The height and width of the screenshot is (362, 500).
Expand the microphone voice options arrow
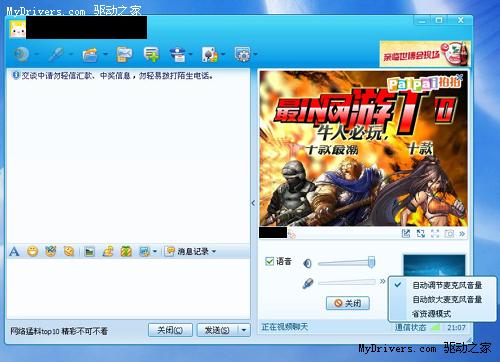(x=71, y=54)
